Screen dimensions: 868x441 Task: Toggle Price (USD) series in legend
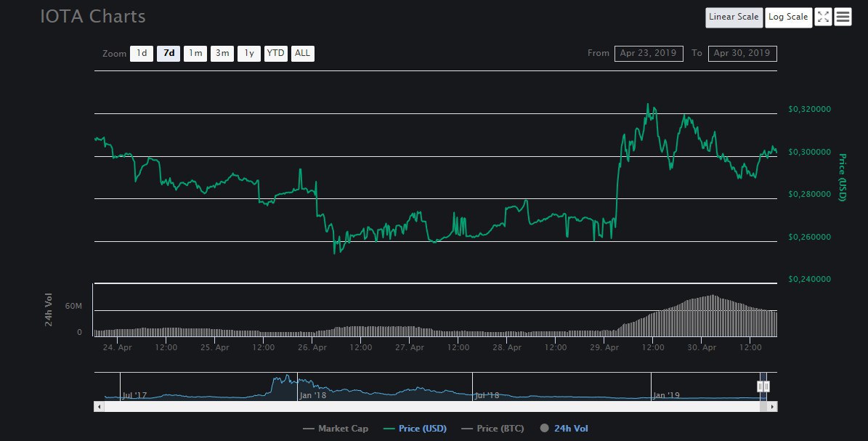pos(415,428)
